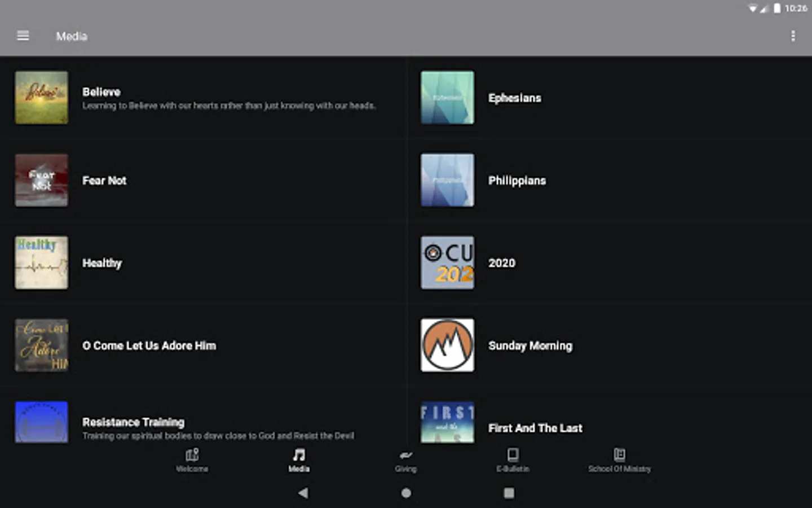812x508 pixels.
Task: Open the navigation drawer menu
Action: [x=23, y=36]
